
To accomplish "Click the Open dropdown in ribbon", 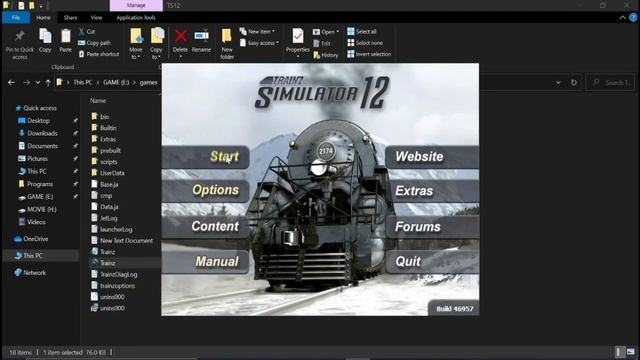I will coord(326,32).
